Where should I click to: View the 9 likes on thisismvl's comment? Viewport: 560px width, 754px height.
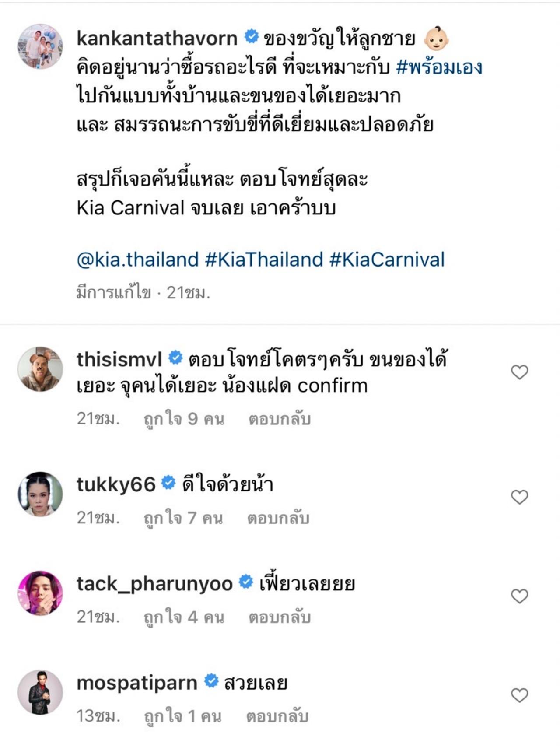click(184, 419)
